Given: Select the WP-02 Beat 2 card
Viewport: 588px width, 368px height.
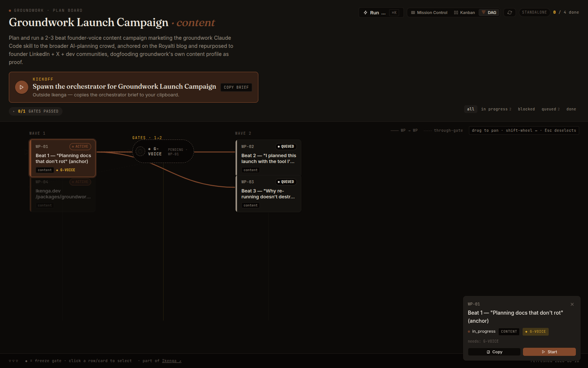Looking at the screenshot, I should click(268, 158).
